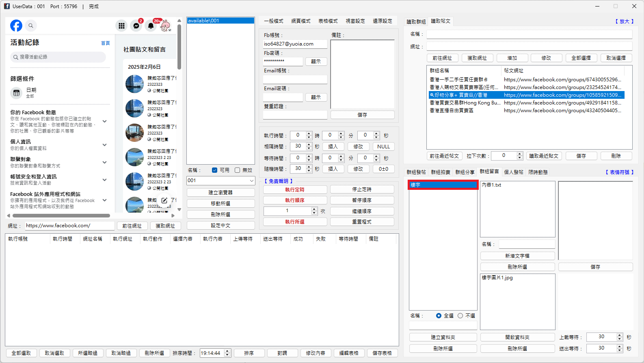
Task: Click the 送出等待 seconds stepper arrows
Action: click(620, 348)
